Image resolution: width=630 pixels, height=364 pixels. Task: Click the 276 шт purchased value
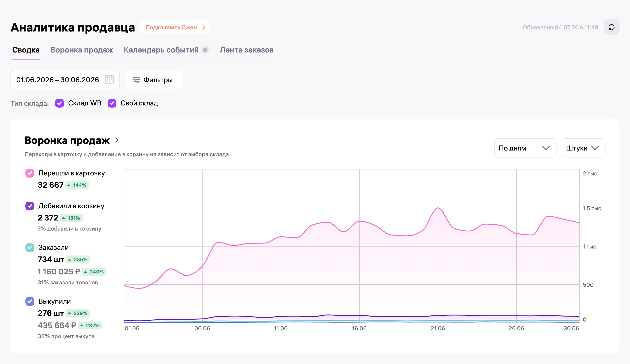pos(51,313)
